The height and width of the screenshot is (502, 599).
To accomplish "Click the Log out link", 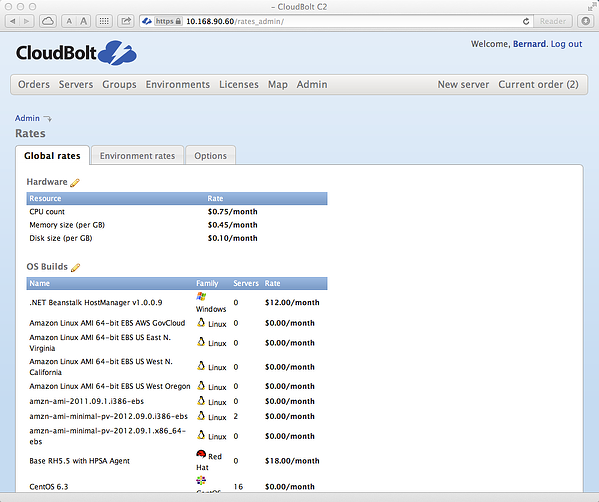I will [566, 44].
